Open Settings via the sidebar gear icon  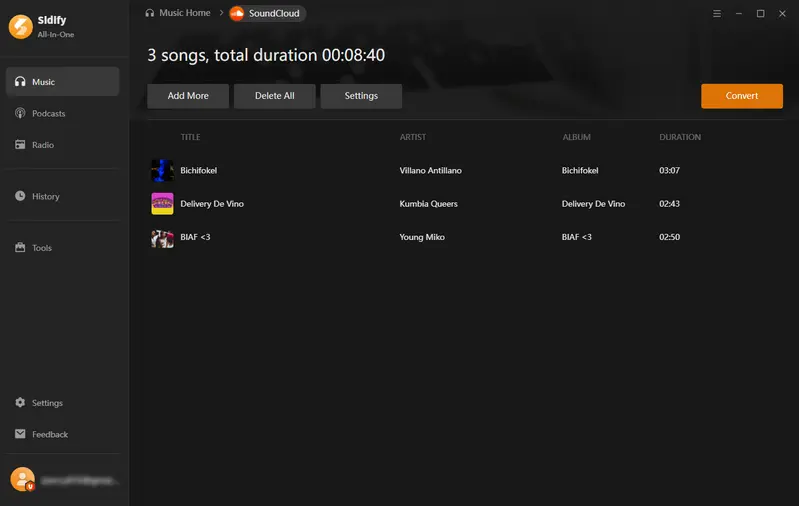pos(20,403)
